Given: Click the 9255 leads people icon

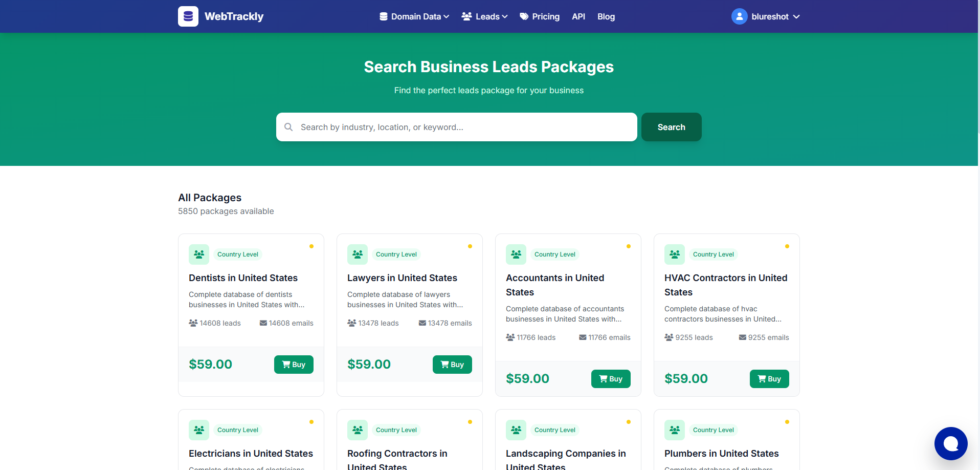Looking at the screenshot, I should point(669,337).
